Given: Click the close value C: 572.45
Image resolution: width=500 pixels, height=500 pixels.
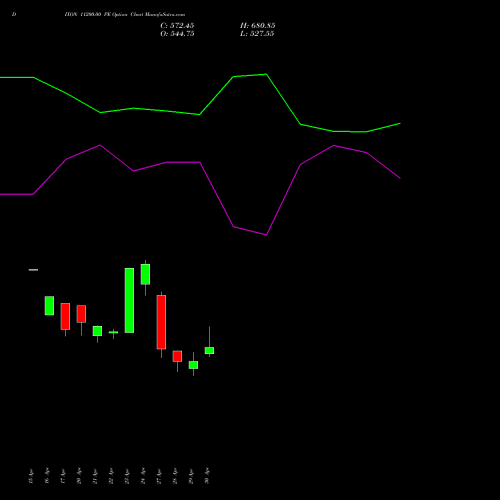Looking at the screenshot, I should [x=177, y=26].
